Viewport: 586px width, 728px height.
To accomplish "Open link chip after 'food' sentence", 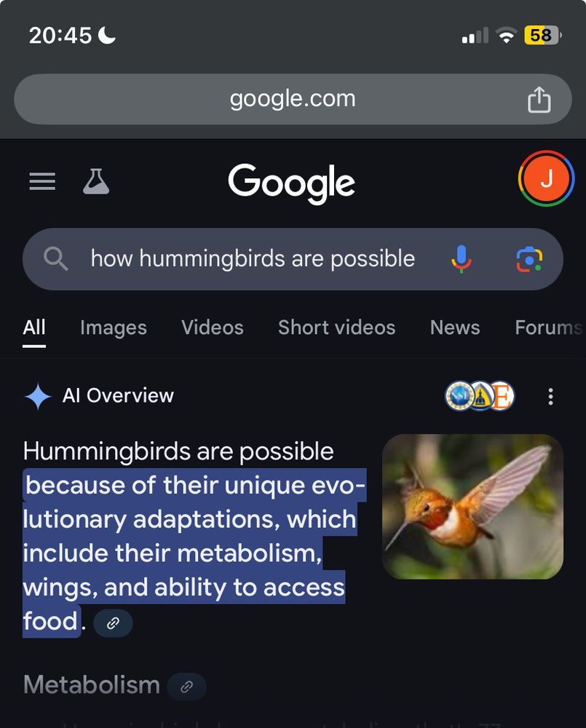I will [113, 623].
